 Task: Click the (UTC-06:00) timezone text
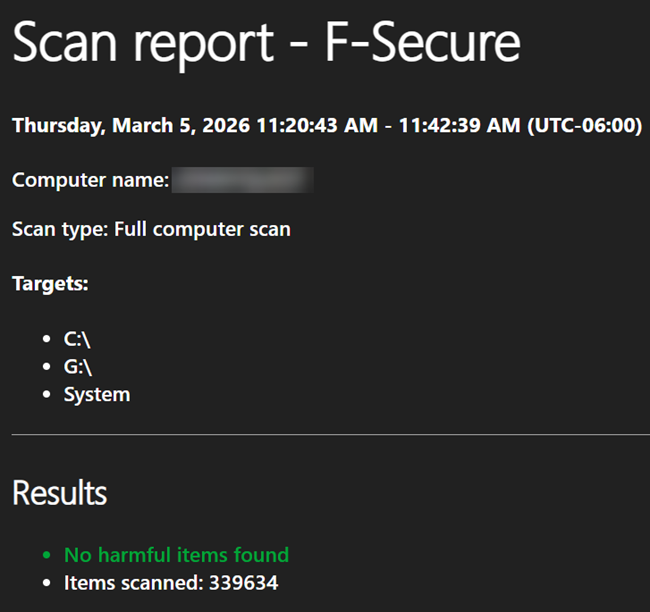click(x=585, y=126)
